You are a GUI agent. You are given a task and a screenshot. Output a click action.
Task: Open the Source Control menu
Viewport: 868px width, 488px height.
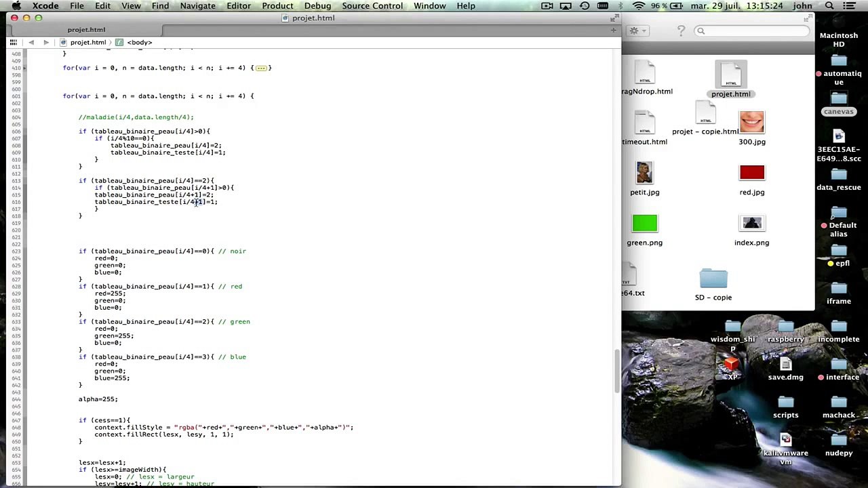coord(372,6)
